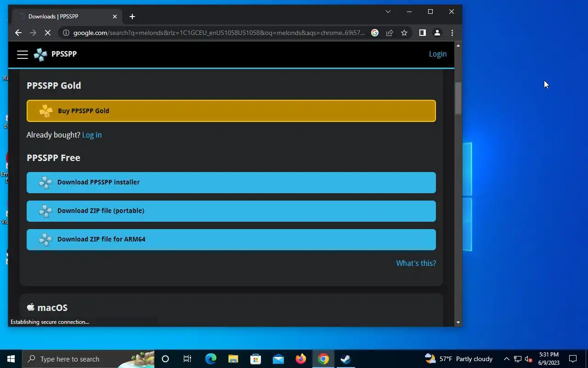This screenshot has height=368, width=588.
Task: Click the address bar URL field
Action: [219, 33]
